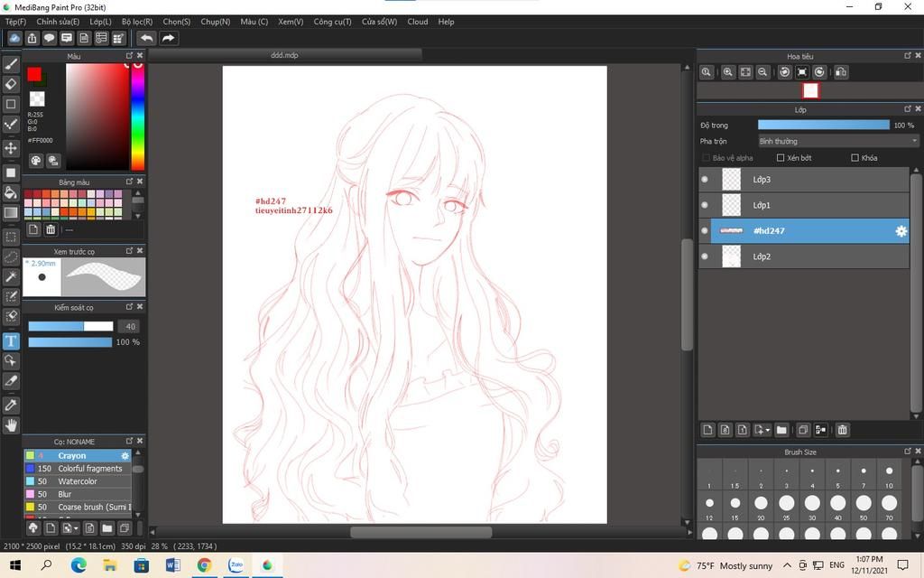Enable the Khóa lock checkbox
The image size is (924, 578).
855,158
